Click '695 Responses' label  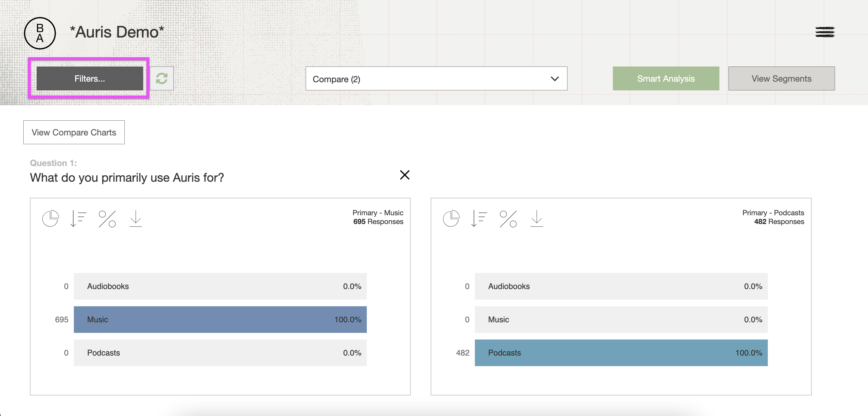coord(378,222)
